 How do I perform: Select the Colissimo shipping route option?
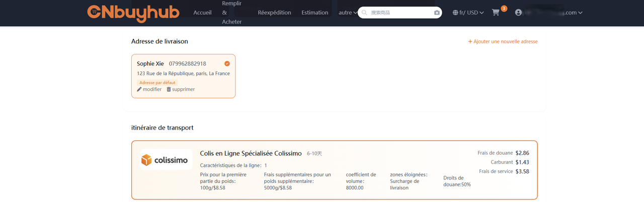pos(334,170)
